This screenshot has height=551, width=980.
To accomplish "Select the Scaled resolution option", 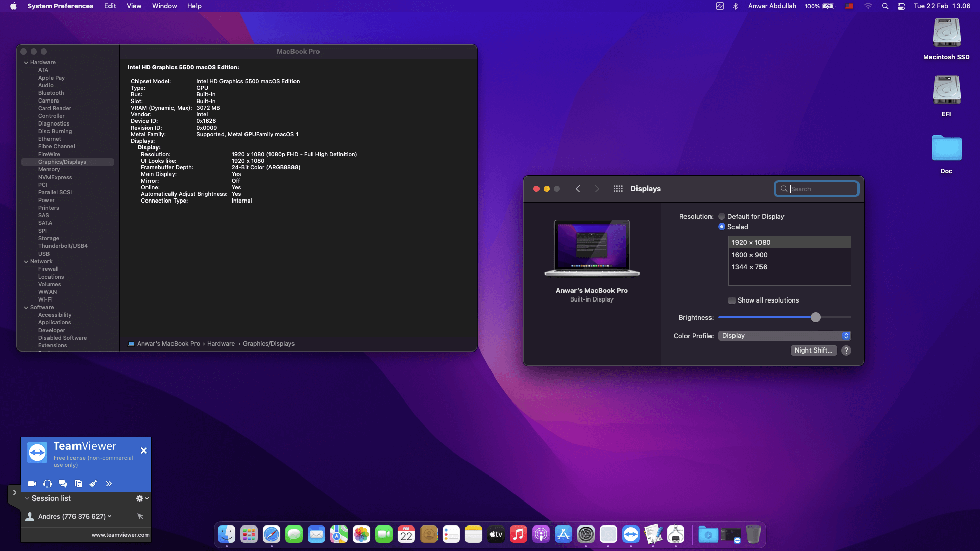I will click(x=722, y=227).
